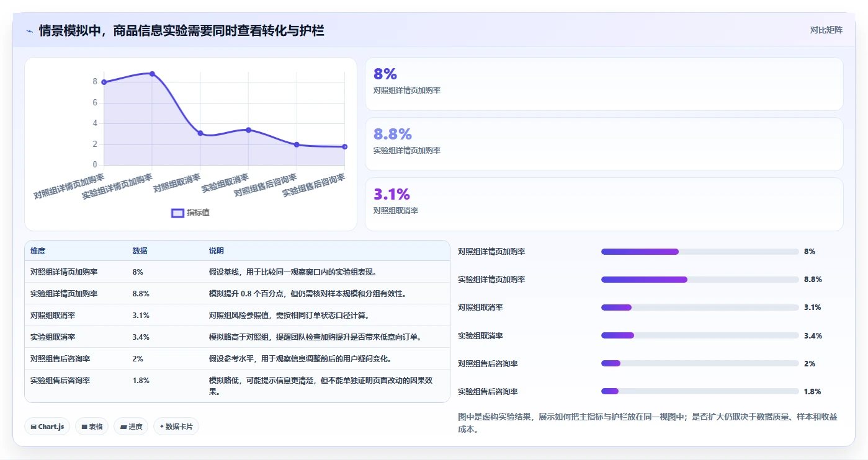The width and height of the screenshot is (868, 460).
Task: Click the y-axis value 6 on the chart
Action: (x=95, y=103)
